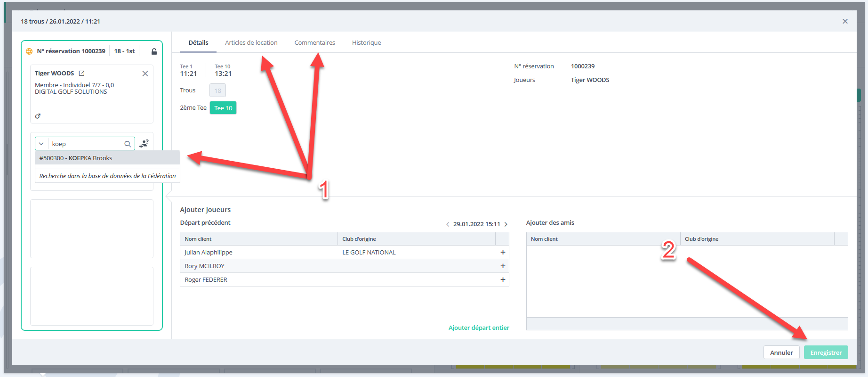Click the male gender icon on Tiger WOODS card

pyautogui.click(x=38, y=116)
